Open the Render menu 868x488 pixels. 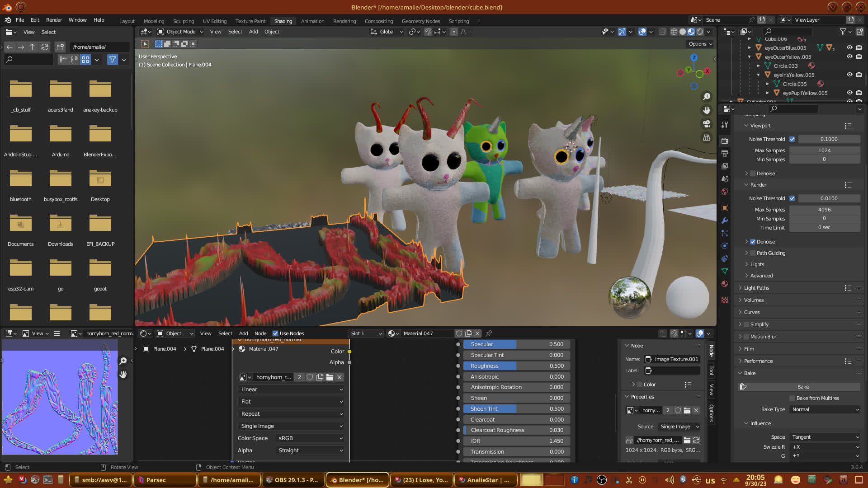54,20
